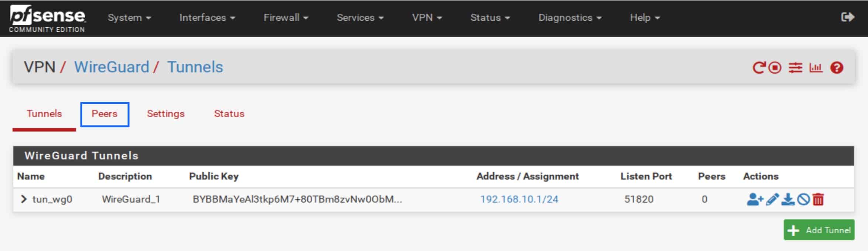Viewport: 868px width, 251px height.
Task: Open the Diagnostics dropdown menu
Action: (x=570, y=17)
